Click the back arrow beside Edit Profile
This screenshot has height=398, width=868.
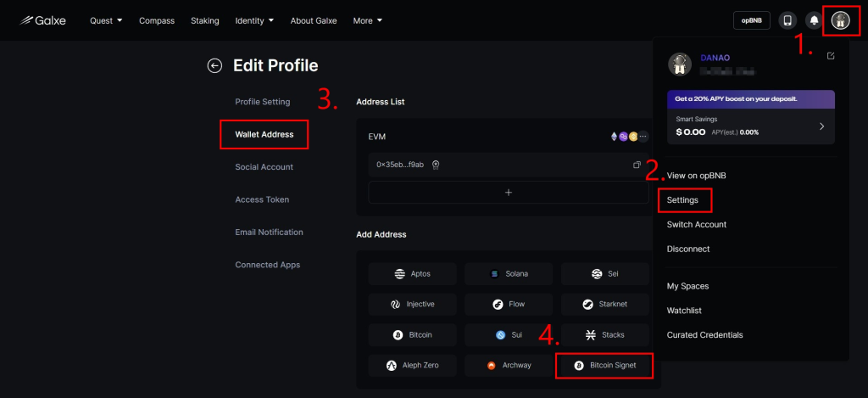coord(214,66)
